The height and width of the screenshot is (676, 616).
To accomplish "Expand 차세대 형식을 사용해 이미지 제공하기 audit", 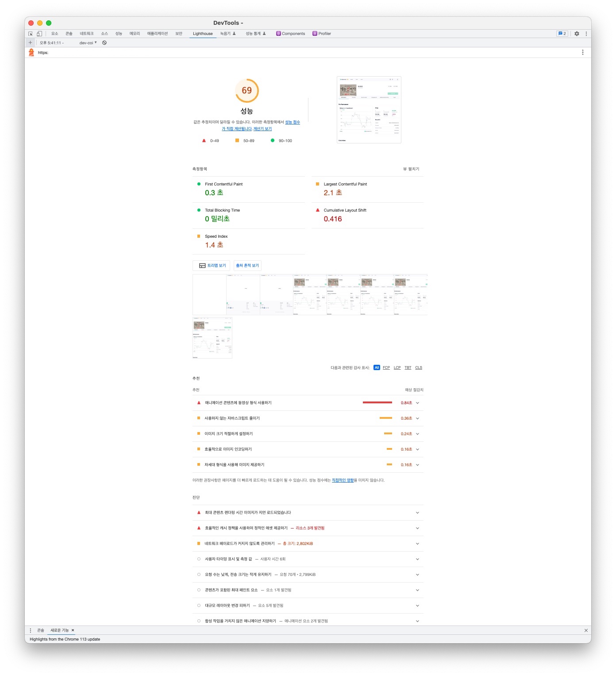I will [x=308, y=465].
